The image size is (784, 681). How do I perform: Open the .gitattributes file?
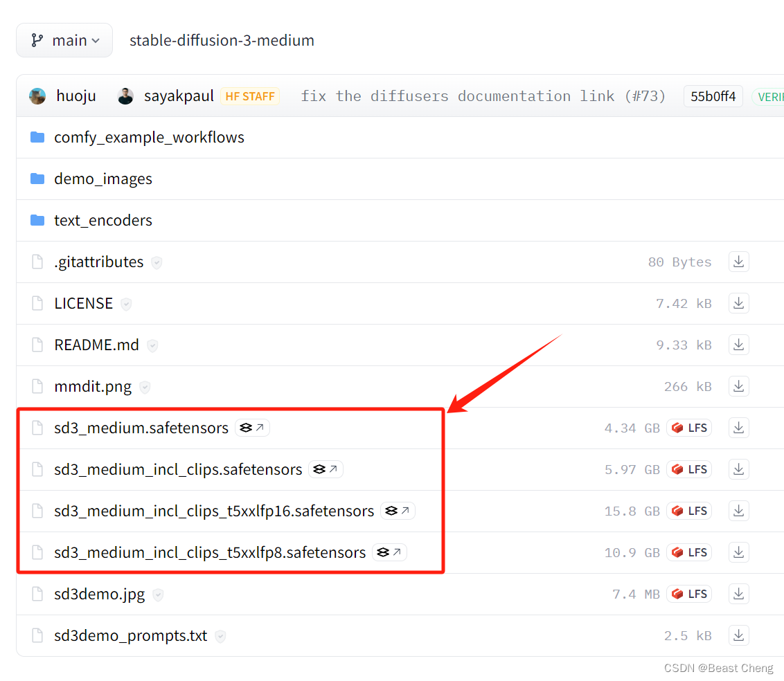98,262
